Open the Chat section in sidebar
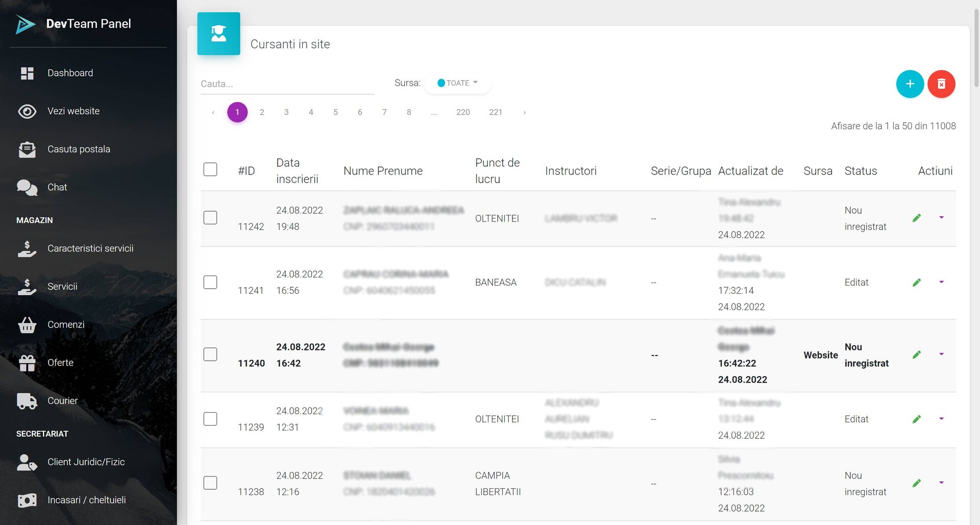Screen dimensions: 980x525 pos(57,187)
